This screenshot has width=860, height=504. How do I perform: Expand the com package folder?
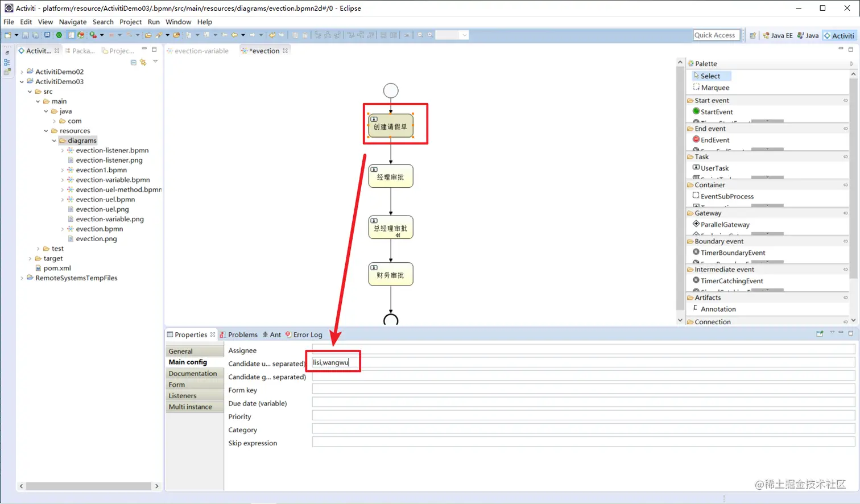(54, 121)
